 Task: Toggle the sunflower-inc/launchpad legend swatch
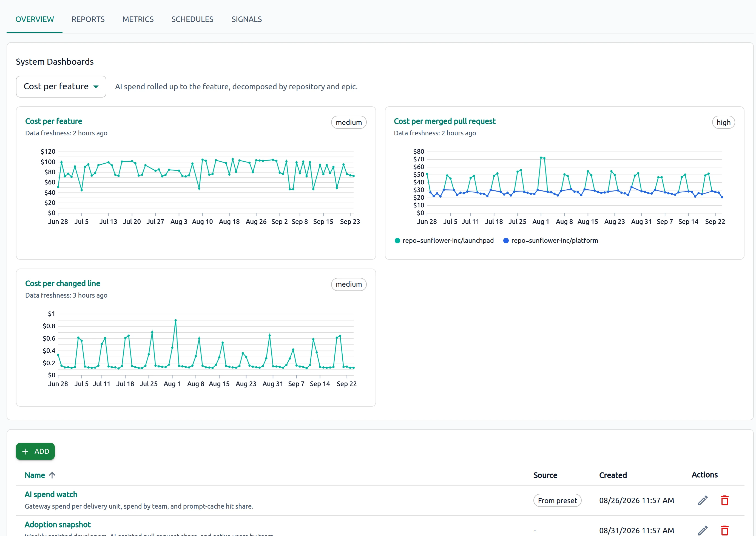[x=397, y=241]
